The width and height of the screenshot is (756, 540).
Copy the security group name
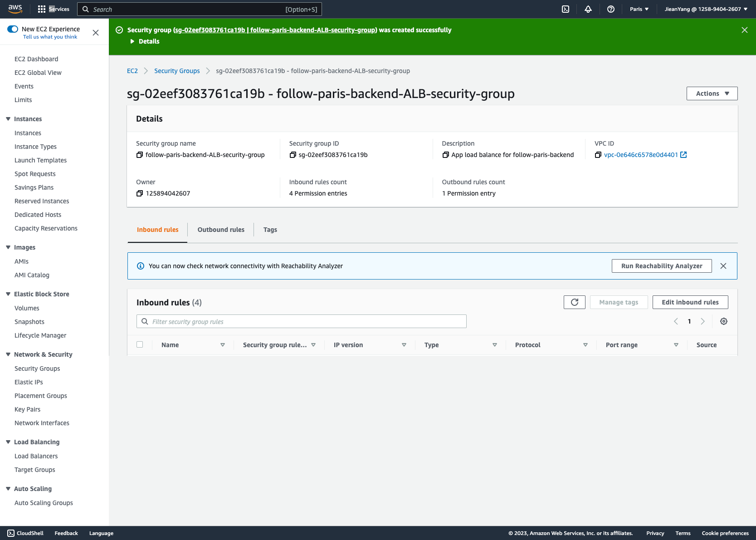(140, 155)
